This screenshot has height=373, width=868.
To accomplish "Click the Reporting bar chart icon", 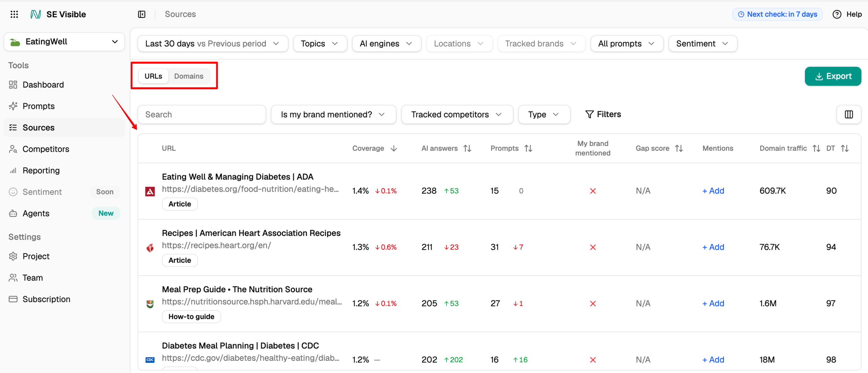I will tap(13, 170).
